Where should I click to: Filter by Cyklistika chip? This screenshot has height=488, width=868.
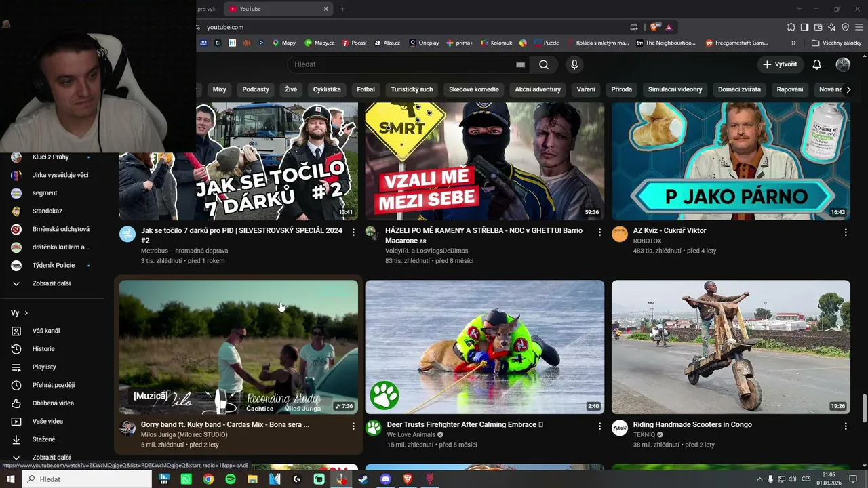tap(327, 89)
